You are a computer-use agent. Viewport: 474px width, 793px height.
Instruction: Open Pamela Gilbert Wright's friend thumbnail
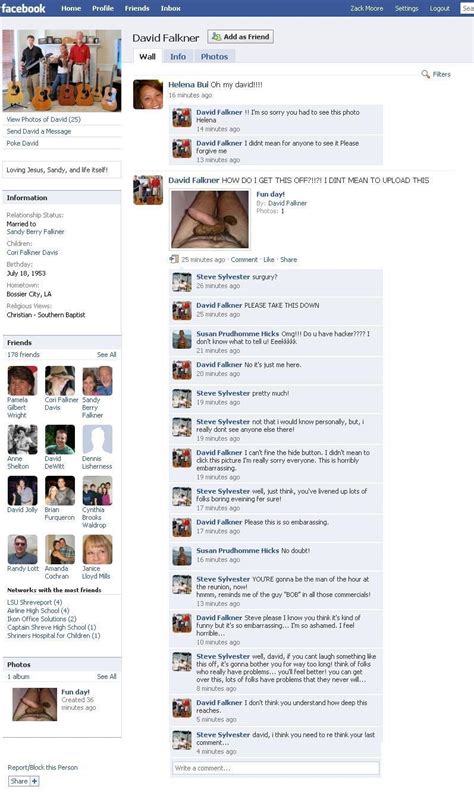(22, 381)
